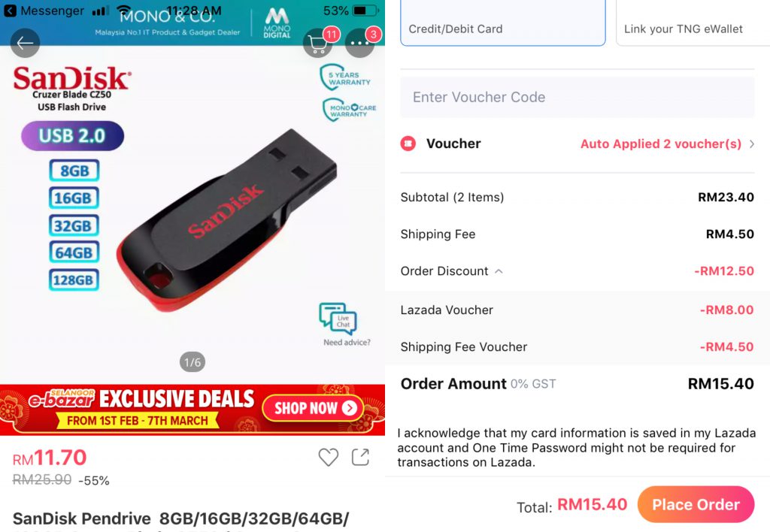Add product to wishlist with heart icon
770x532 pixels.
(328, 457)
